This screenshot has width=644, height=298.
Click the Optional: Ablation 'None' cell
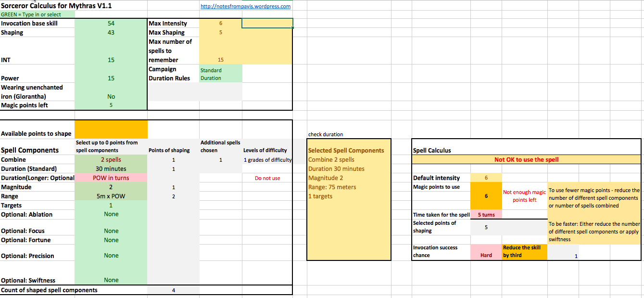tap(111, 214)
